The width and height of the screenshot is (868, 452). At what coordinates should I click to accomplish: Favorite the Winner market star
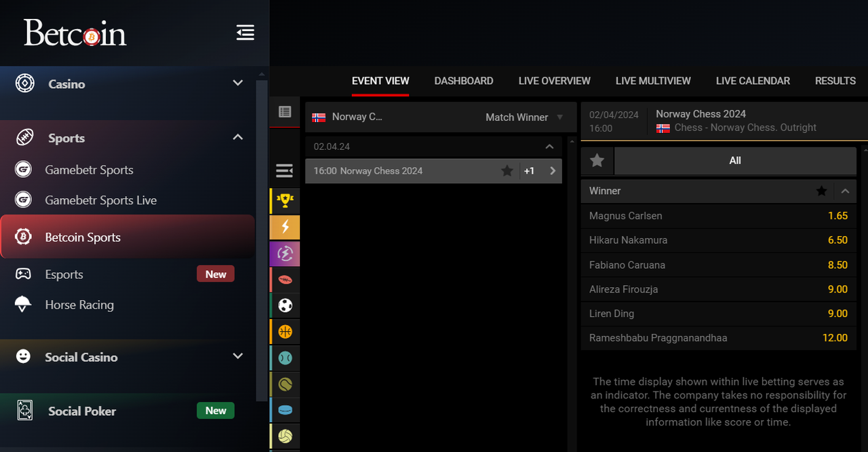pyautogui.click(x=822, y=191)
